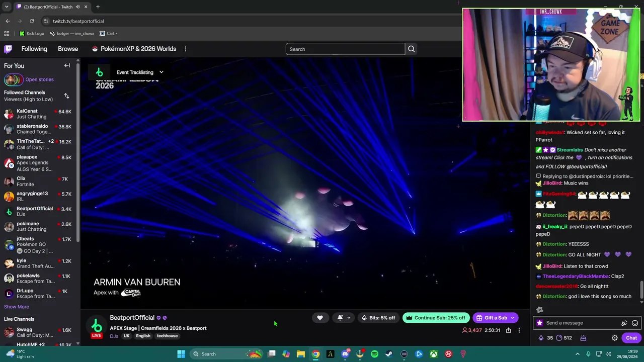Open stories from the sidebar
Screen dimensions: 644x362
(29, 79)
